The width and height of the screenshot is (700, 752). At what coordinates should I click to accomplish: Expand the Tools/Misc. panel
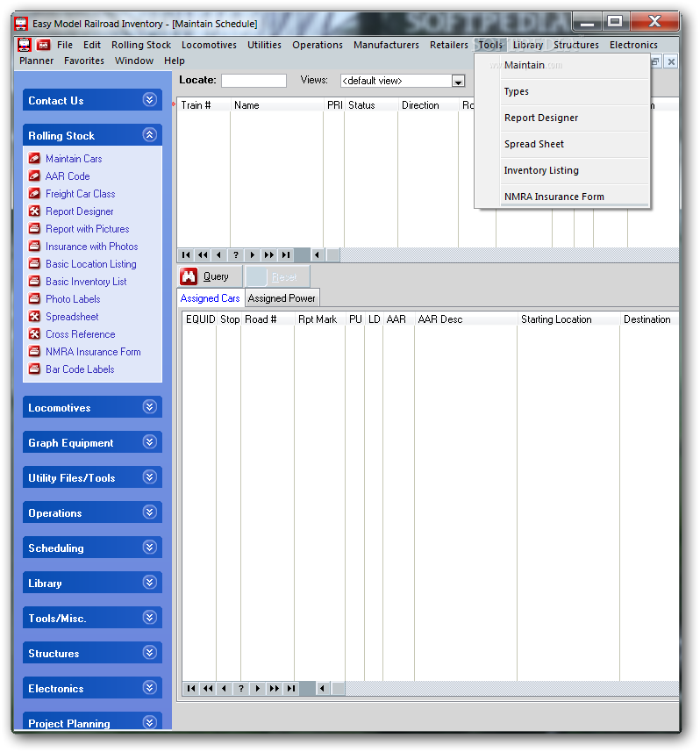tap(150, 617)
